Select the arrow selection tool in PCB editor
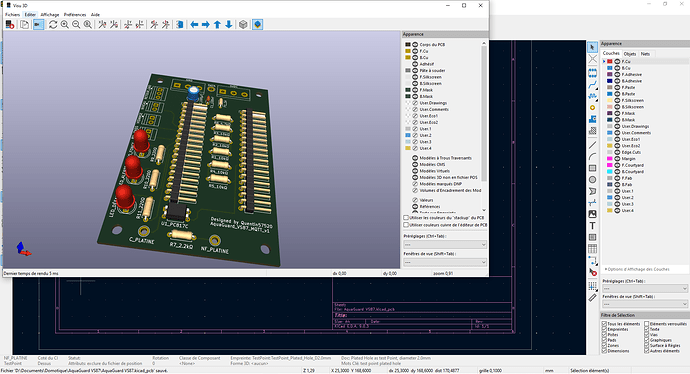Screen dimensions: 690x374 [592, 47]
